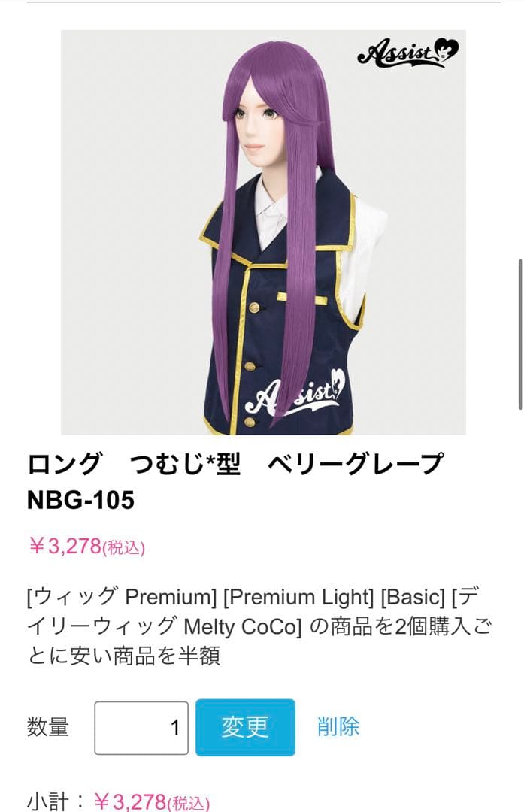Click the [Premium Light] promotion label
Viewport: 527px width, 812px height.
tap(298, 596)
